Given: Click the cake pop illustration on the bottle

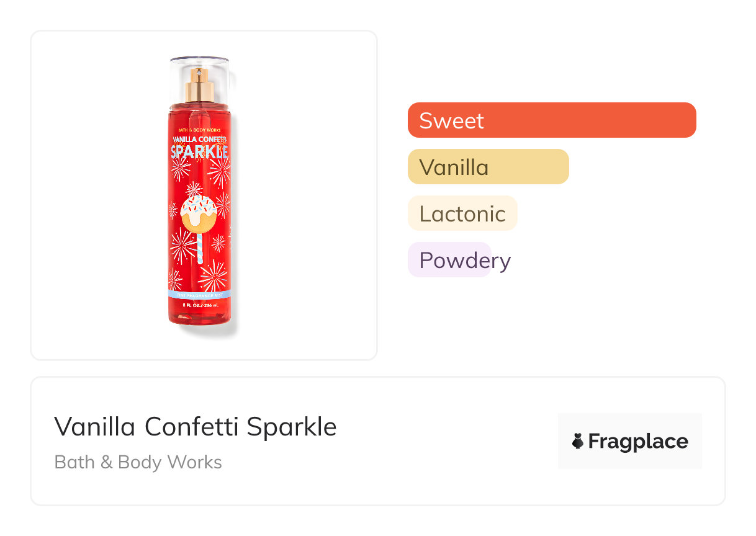Looking at the screenshot, I should click(x=199, y=217).
